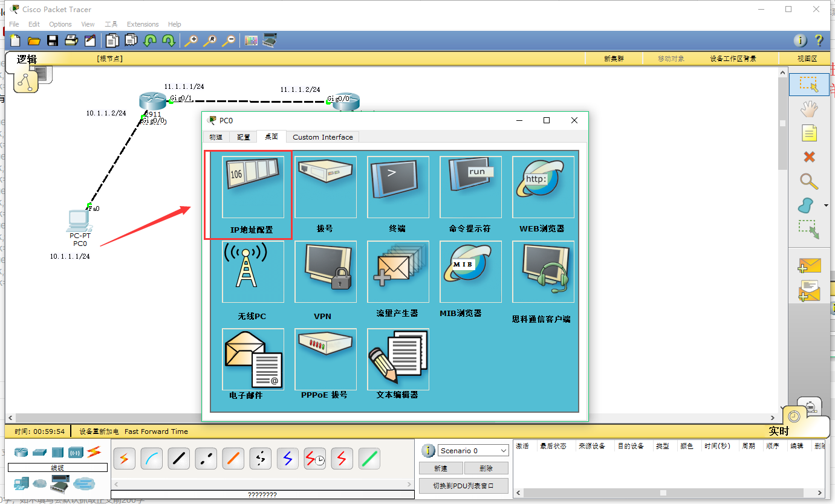Launch the 终端 terminal app
The image size is (835, 504).
point(398,187)
